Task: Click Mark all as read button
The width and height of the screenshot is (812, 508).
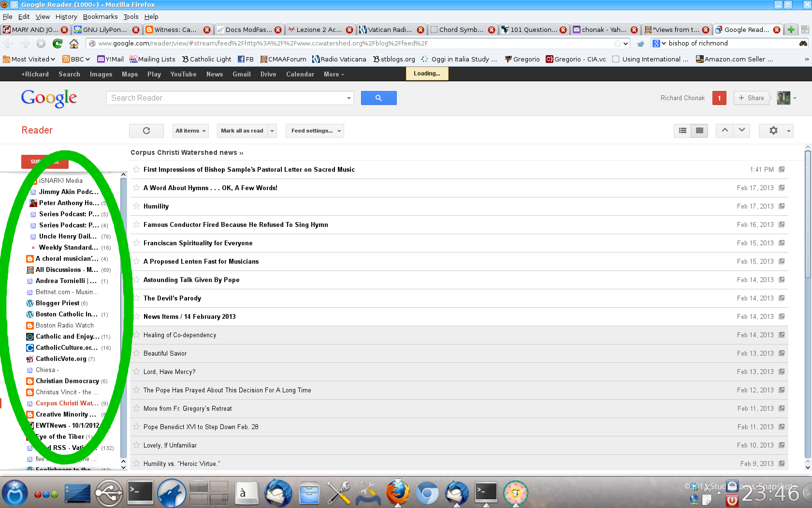Action: [242, 131]
